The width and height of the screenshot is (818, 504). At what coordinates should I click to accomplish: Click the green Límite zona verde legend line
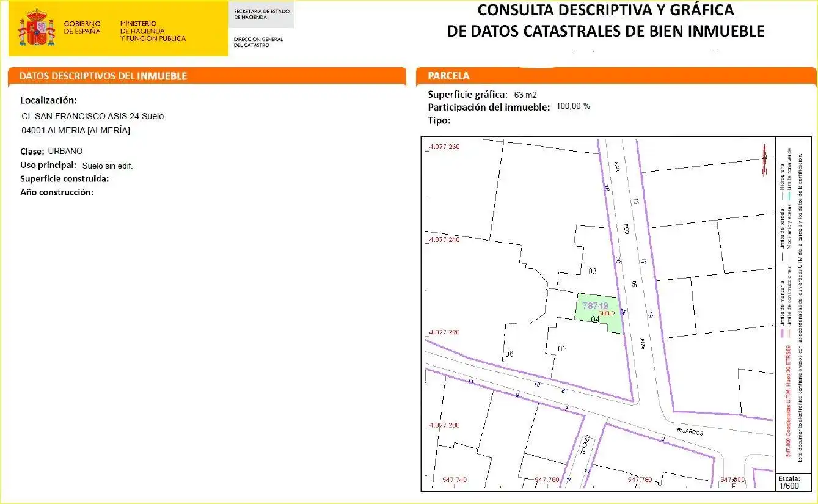(789, 197)
